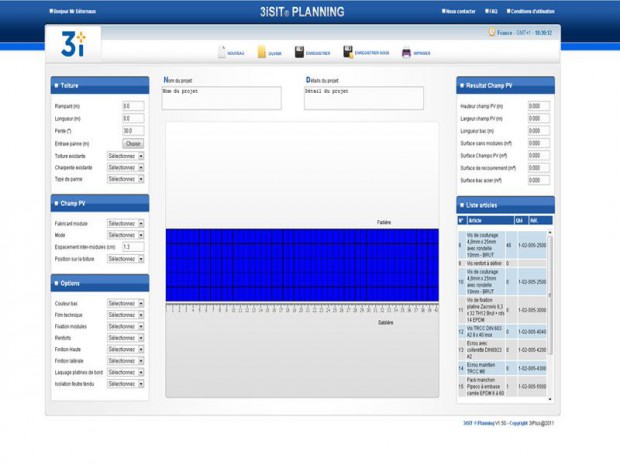This screenshot has width=620, height=465.
Task: Select article row 9 'Vis renfort à définir'
Action: pyautogui.click(x=502, y=263)
